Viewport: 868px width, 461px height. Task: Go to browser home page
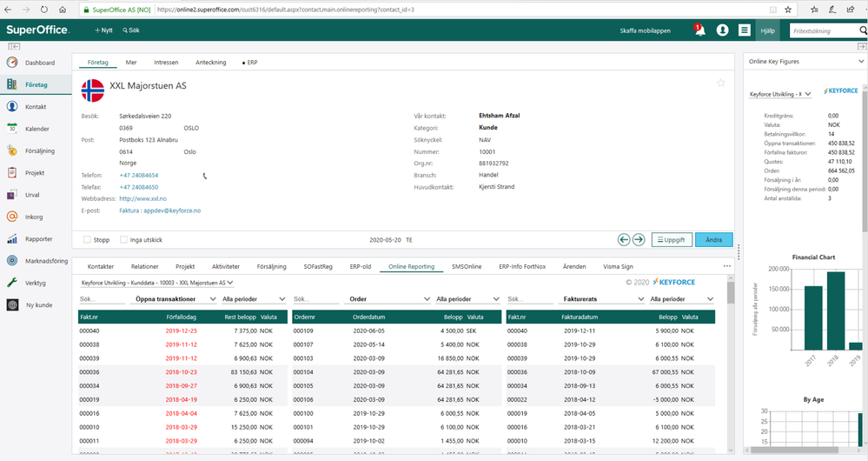tap(63, 10)
